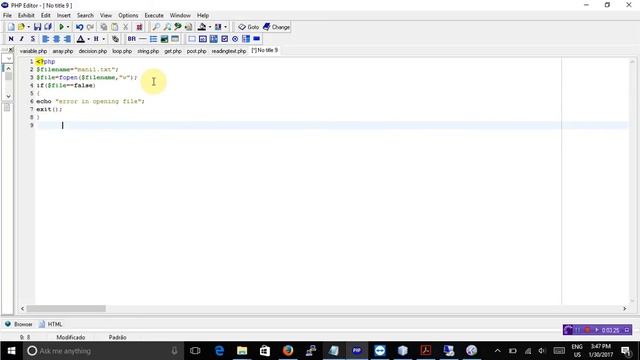Viewport: 640px width, 360px height.
Task: Expand the heading H dropdown arrow
Action: (x=104, y=39)
